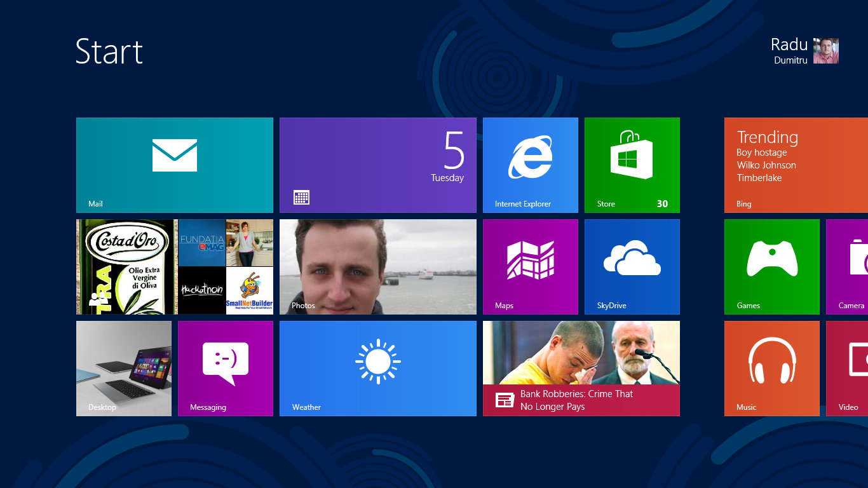This screenshot has height=488, width=868.
Task: Open the Calendar tile showing 5 Tuesday
Action: pos(378,165)
